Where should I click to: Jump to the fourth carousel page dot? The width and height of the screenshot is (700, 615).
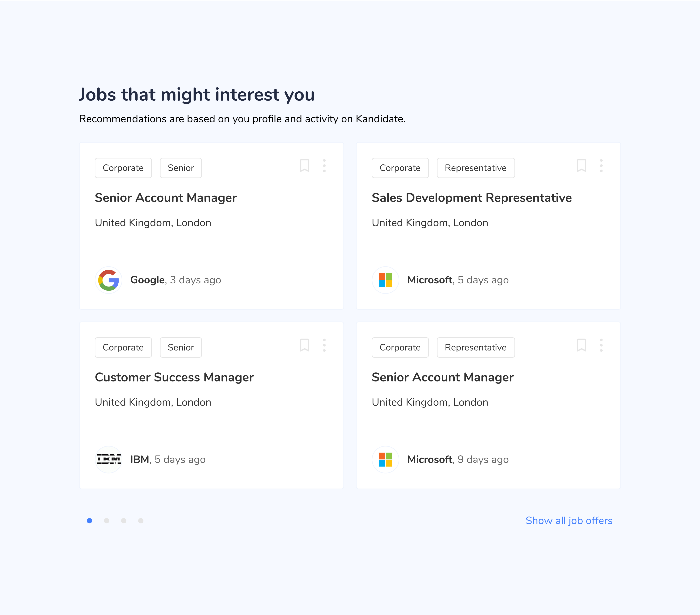(141, 521)
